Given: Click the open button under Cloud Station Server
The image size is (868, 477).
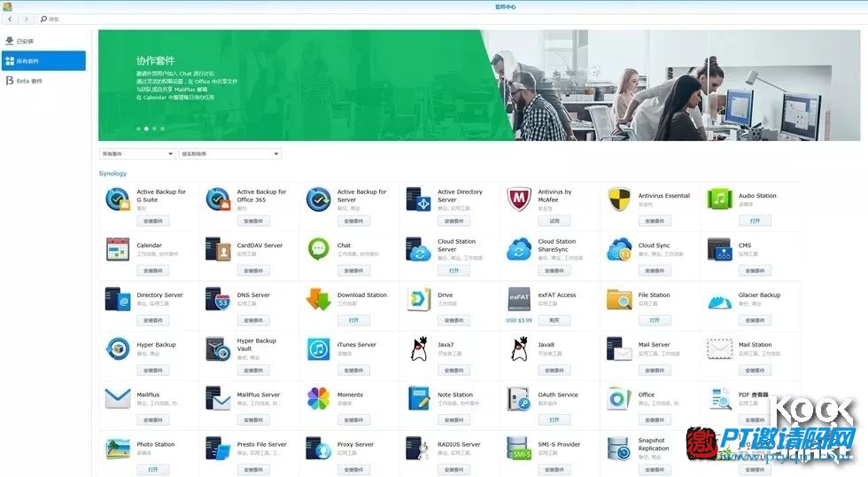Looking at the screenshot, I should pos(453,271).
